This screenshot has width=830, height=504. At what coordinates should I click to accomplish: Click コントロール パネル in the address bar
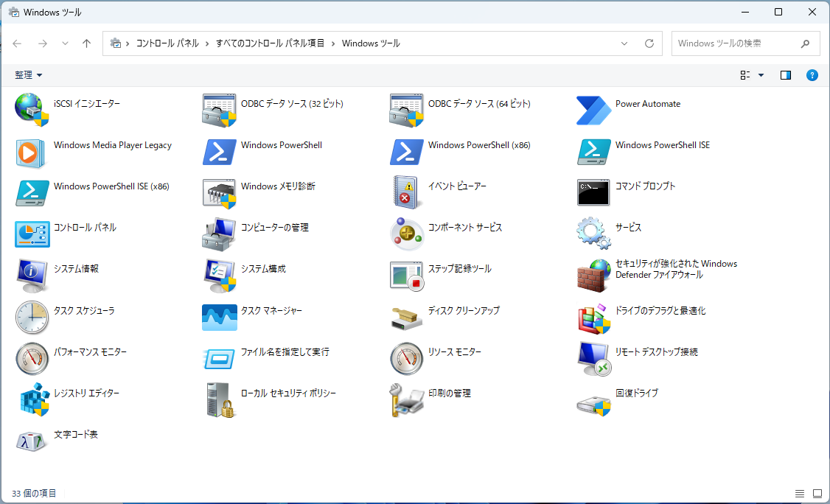(167, 43)
